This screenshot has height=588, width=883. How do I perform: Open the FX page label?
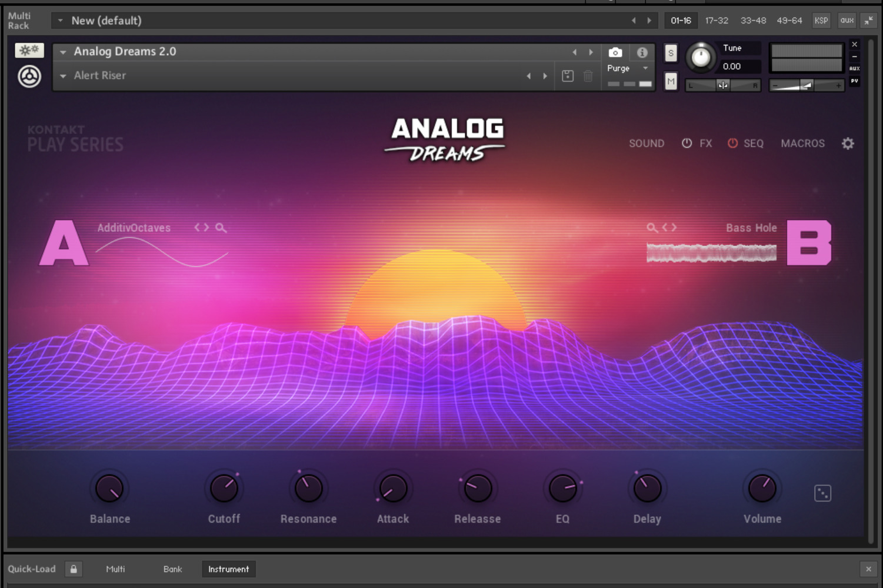706,143
